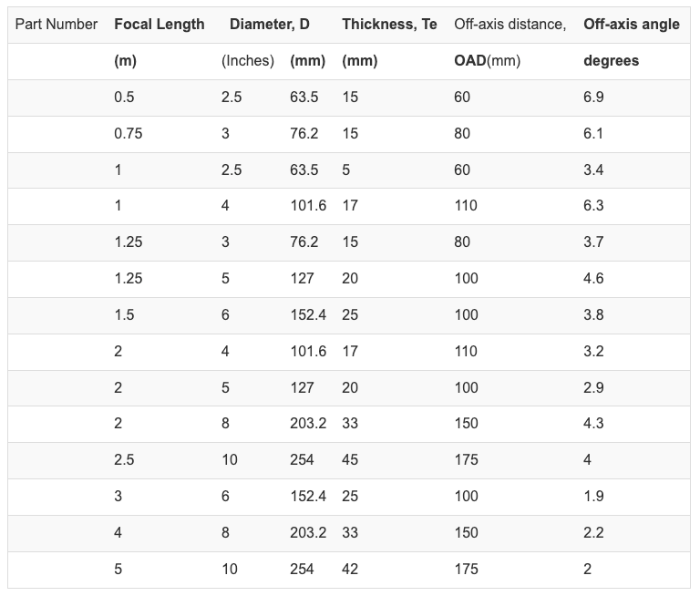Viewport: 700px width, 596px height.
Task: Select the 2.5 focal length cell
Action: point(124,459)
